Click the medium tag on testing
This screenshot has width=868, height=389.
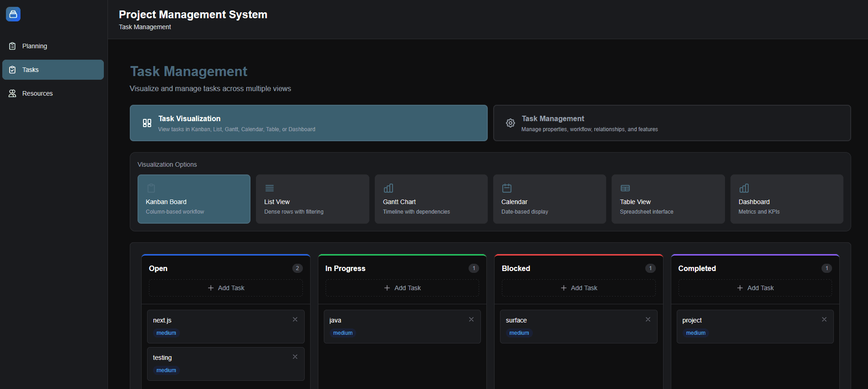coord(166,370)
